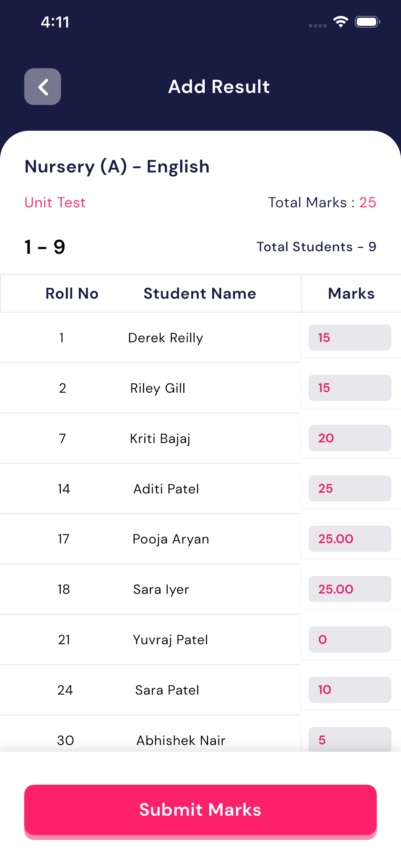
Task: Edit Sara Patel's marks of 10
Action: (349, 689)
